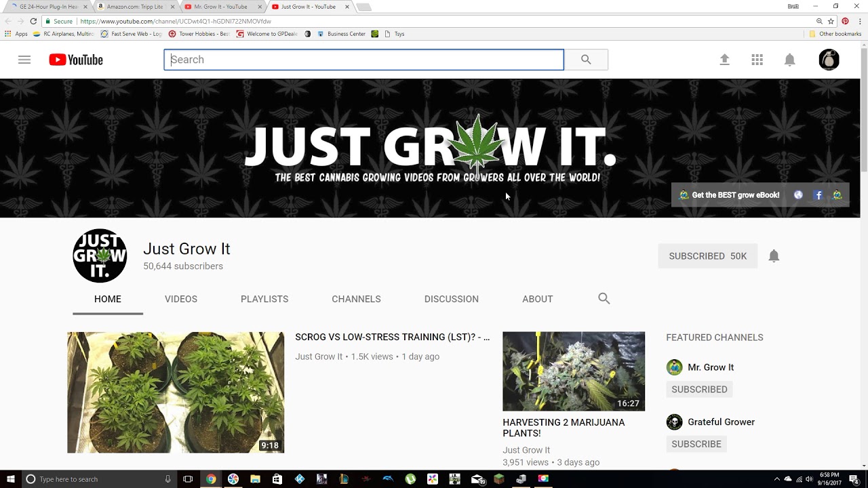The width and height of the screenshot is (868, 488).
Task: Switch to the Mr. Grow It browser tab
Action: click(x=220, y=7)
